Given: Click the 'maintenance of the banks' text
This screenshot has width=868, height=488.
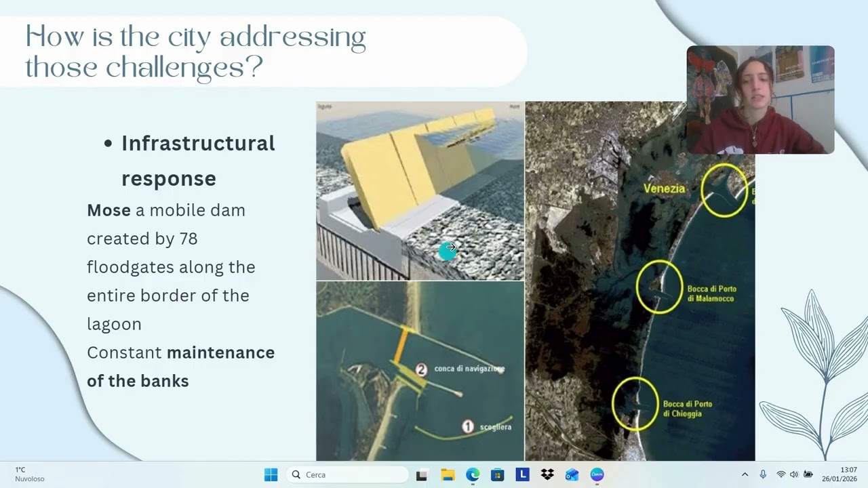Looking at the screenshot, I should click(x=180, y=367).
